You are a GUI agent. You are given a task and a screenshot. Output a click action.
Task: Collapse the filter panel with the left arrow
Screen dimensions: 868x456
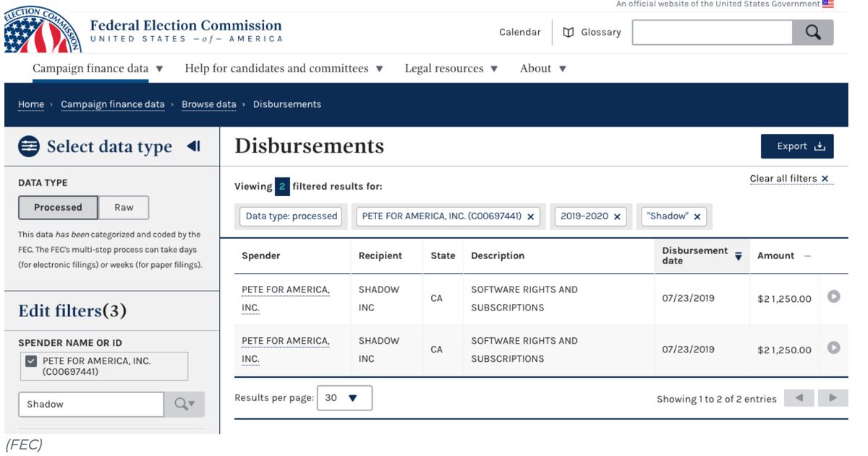pyautogui.click(x=193, y=146)
